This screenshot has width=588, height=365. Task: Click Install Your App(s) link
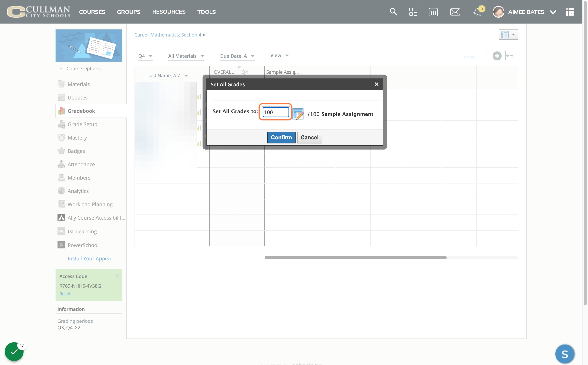coord(89,258)
